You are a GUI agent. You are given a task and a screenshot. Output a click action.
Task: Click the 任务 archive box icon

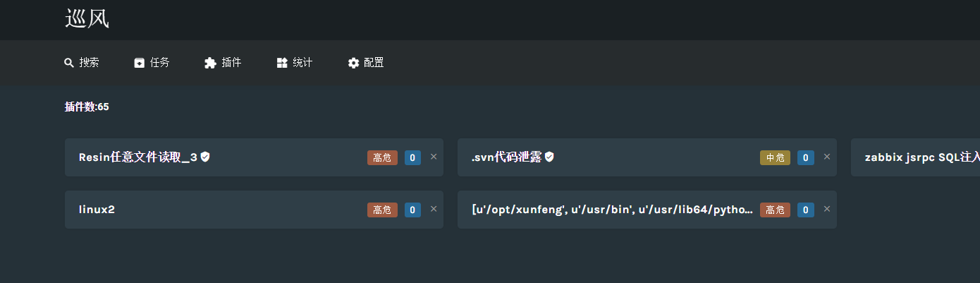[139, 63]
